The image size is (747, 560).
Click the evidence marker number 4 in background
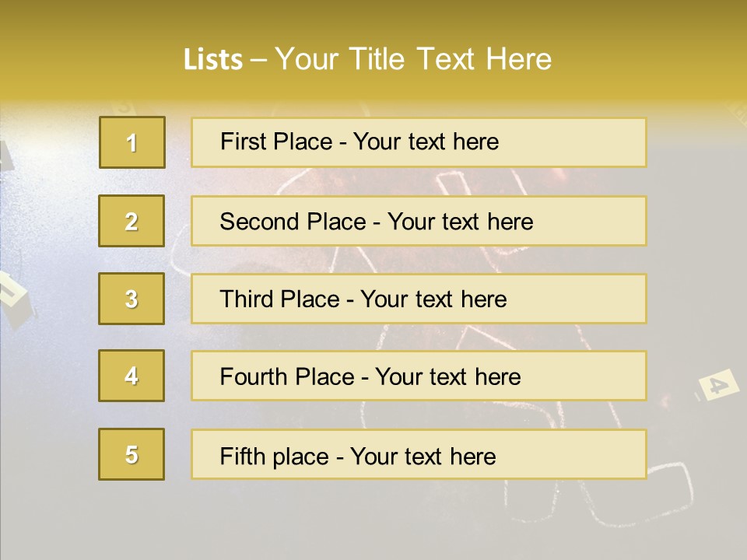pos(718,383)
